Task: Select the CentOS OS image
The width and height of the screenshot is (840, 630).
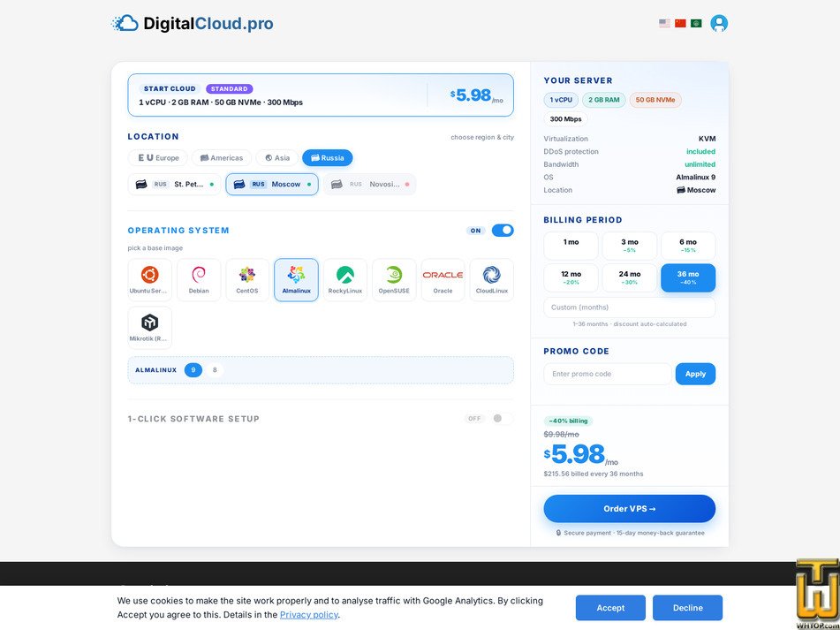Action: 247,280
